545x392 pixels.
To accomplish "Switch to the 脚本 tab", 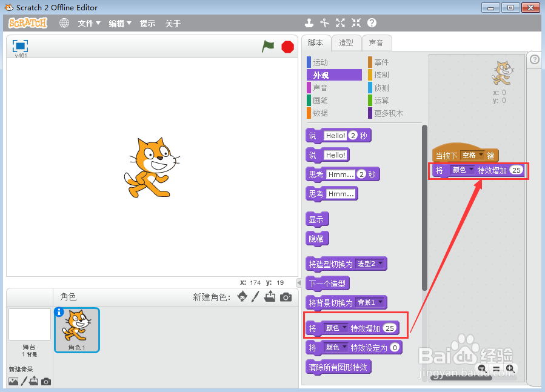I will (316, 43).
